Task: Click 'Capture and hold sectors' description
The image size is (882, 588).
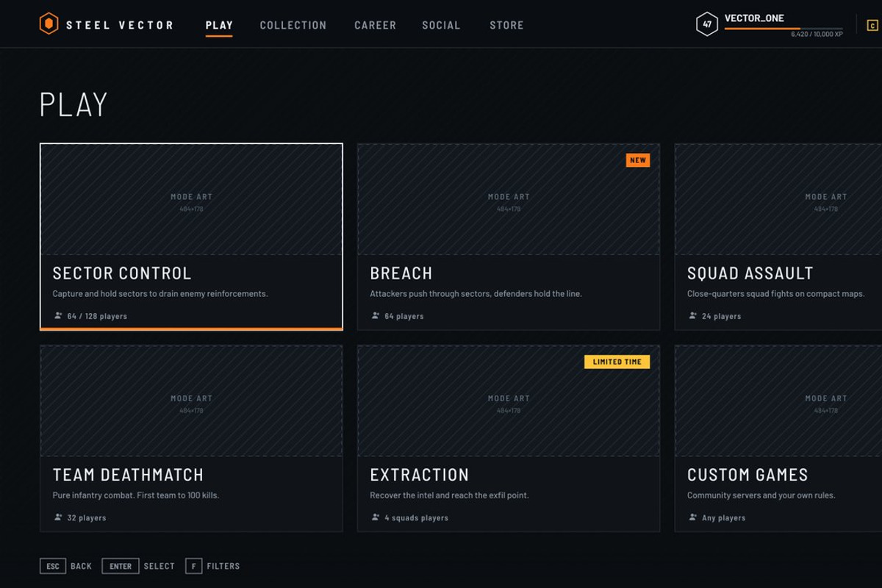Action: pos(160,294)
